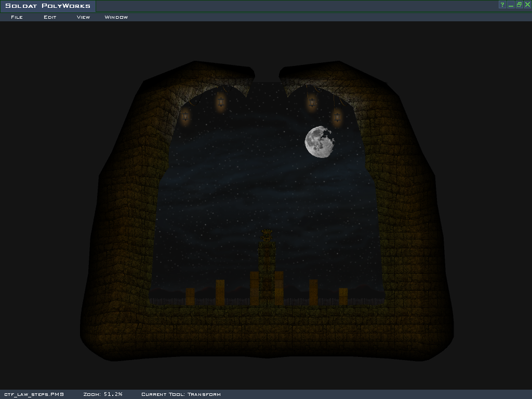
Task: Click the leftmost hanging lantern
Action: (x=185, y=116)
